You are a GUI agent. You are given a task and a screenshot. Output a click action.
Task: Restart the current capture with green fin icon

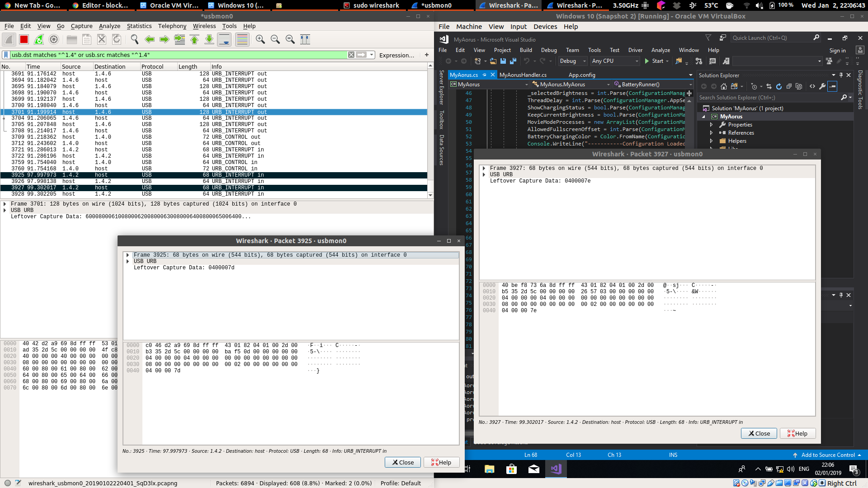click(x=39, y=39)
